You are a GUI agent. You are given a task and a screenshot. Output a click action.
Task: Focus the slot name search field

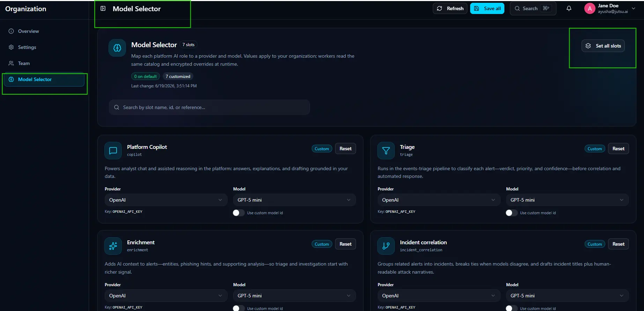(209, 107)
